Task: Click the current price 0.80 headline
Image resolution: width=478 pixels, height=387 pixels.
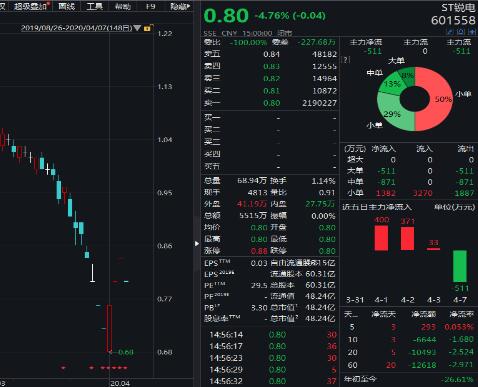Action: [x=226, y=15]
